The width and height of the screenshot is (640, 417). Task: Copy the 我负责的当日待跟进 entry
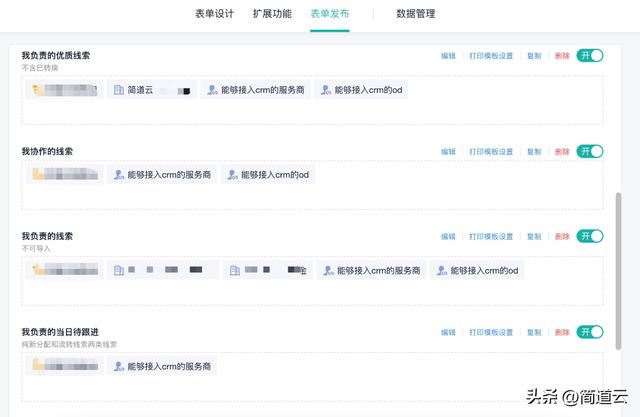[534, 332]
